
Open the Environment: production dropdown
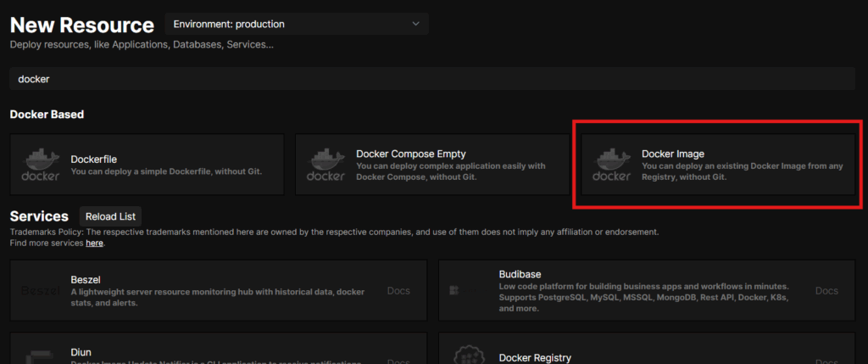(x=297, y=24)
